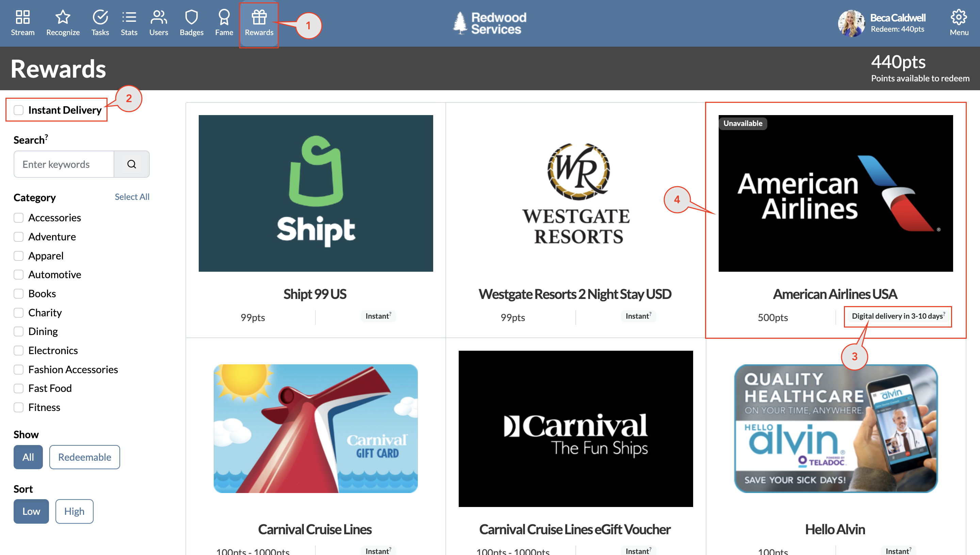This screenshot has height=555, width=980.
Task: Open the American Airlines reward image
Action: click(x=836, y=193)
